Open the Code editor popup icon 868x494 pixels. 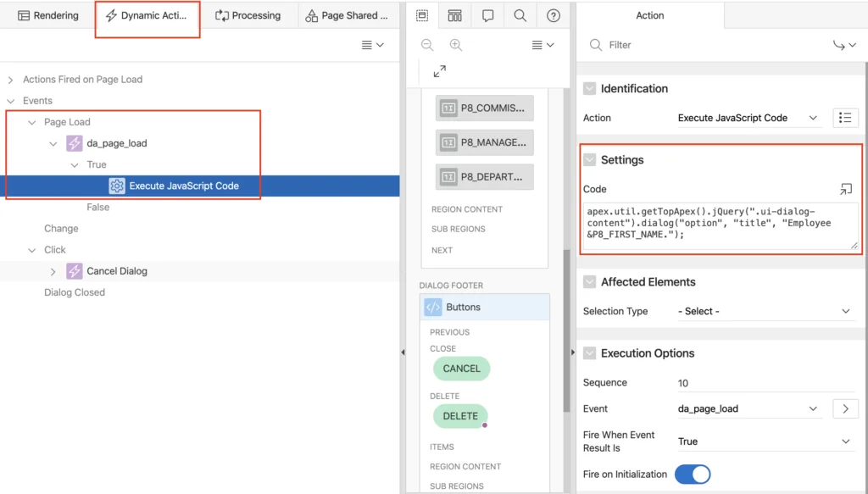[846, 189]
